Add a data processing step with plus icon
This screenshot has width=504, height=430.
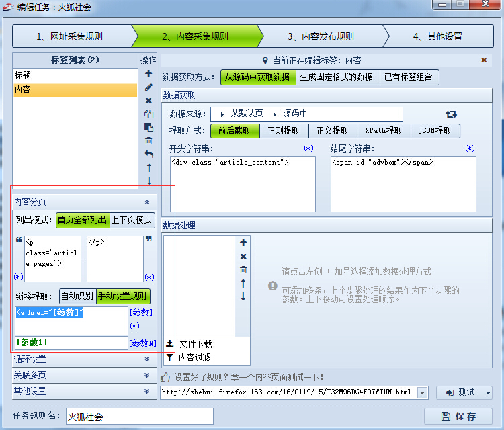point(243,243)
